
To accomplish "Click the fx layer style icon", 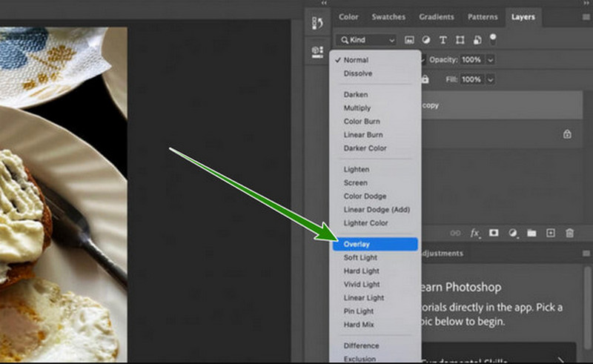I will [475, 233].
